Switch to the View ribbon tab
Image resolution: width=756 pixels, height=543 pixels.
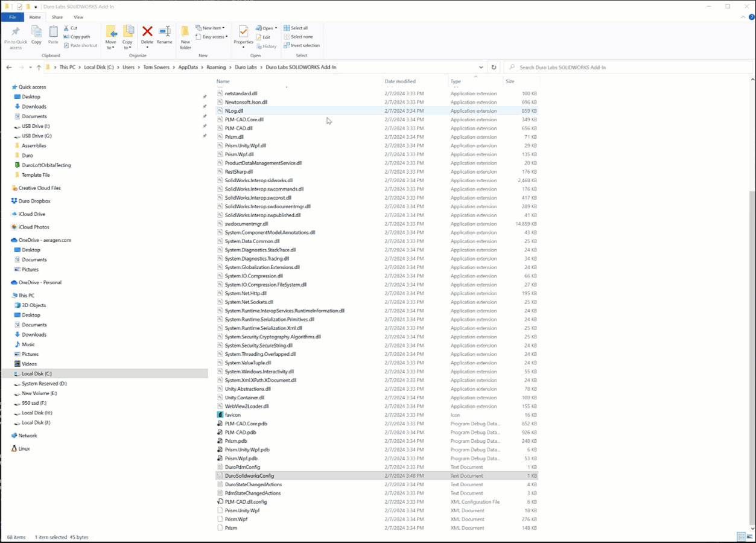pos(78,17)
